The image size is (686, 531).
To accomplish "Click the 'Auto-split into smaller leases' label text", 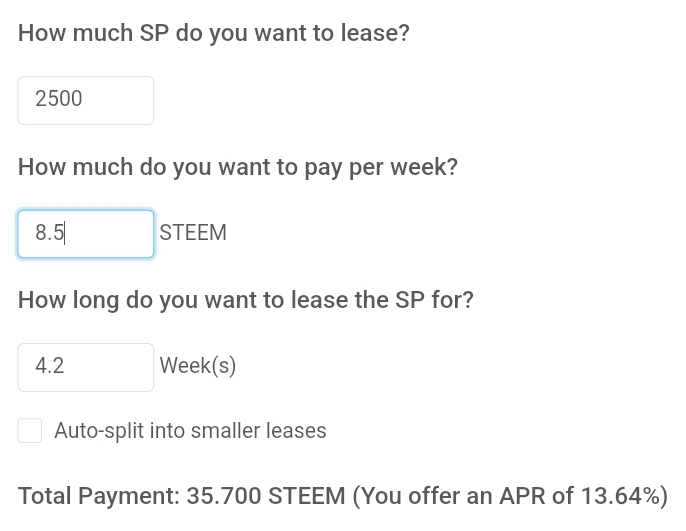I will pyautogui.click(x=190, y=430).
